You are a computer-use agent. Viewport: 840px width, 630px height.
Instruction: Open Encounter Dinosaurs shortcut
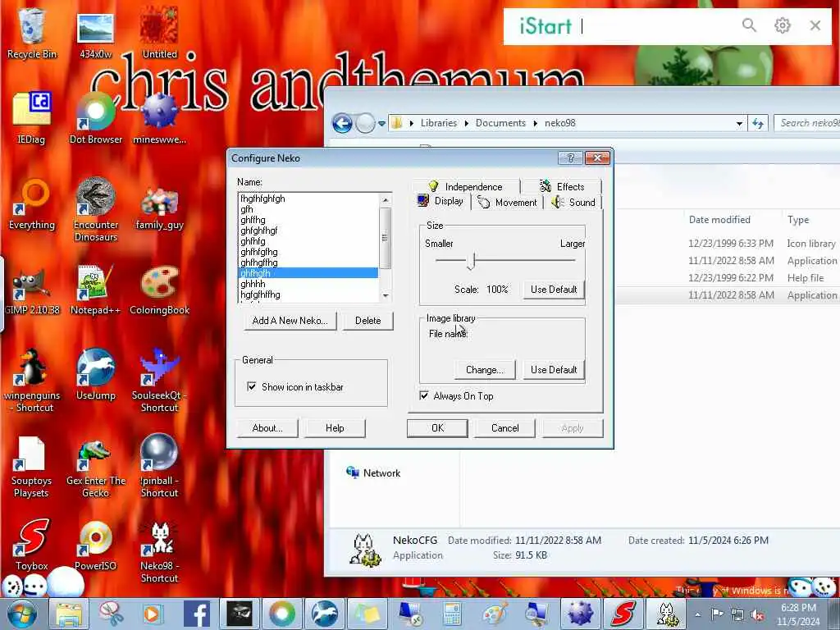point(96,209)
